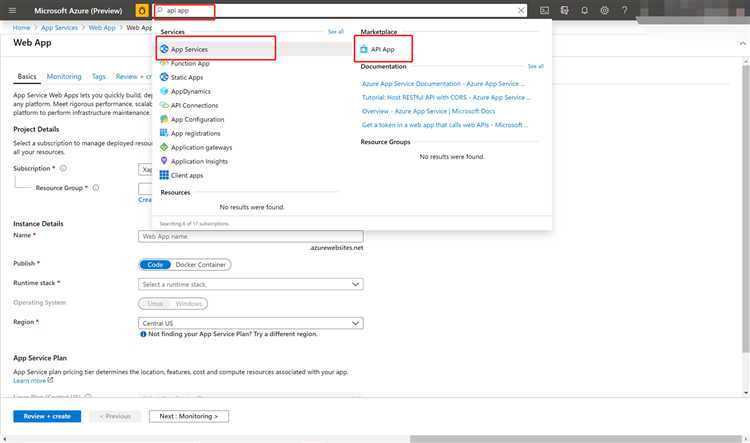Click the blue info icon beside App Service Plan hint
This screenshot has width=750, height=443.
[143, 334]
